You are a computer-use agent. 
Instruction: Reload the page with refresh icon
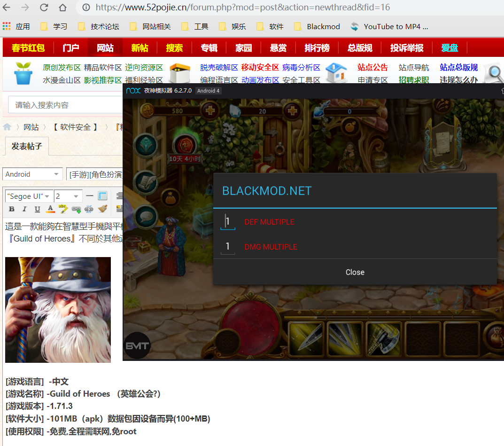[44, 7]
